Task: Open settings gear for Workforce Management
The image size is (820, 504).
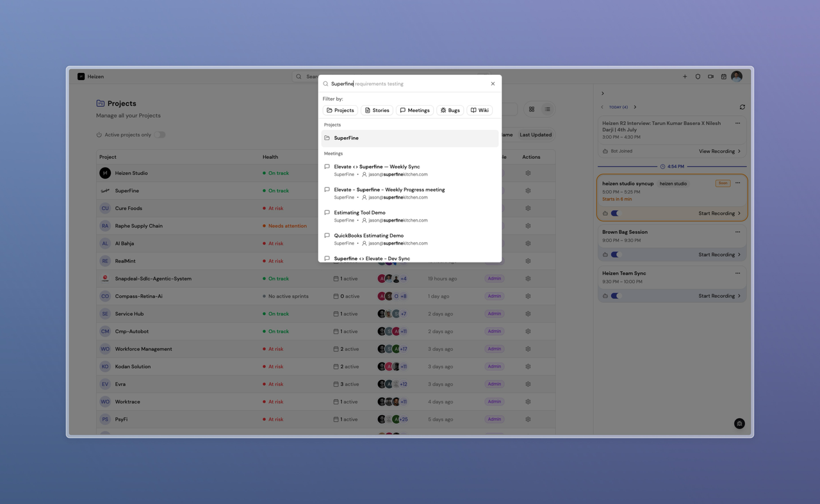Action: [x=528, y=349]
